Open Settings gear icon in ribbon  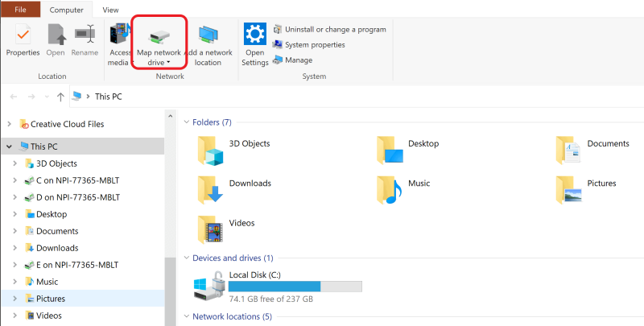coord(255,35)
